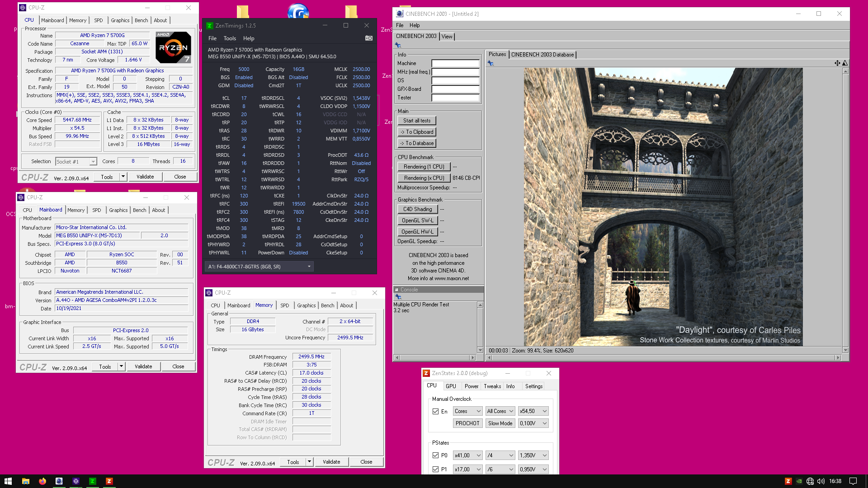Viewport: 868px width, 488px height.
Task: Toggle the P1 PState checkbox
Action: [x=435, y=469]
